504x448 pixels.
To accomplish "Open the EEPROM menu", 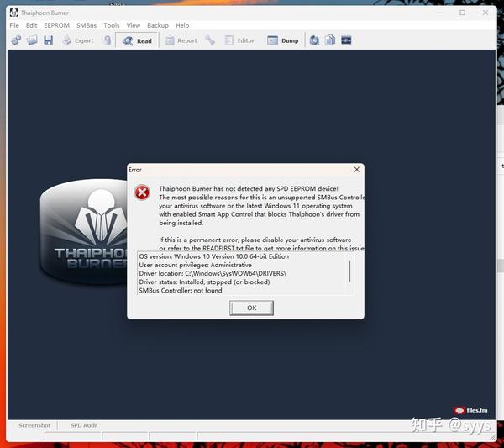I will tap(56, 25).
